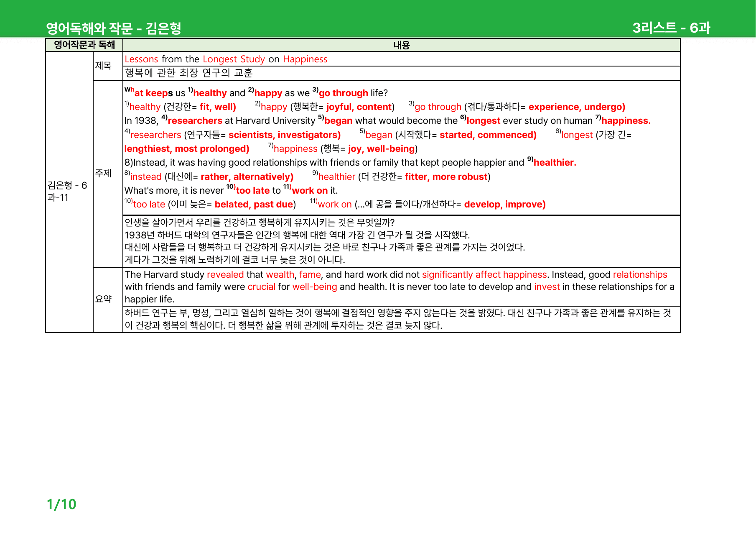
Task: Click the red word 'invest' in the summary
Action: (547, 287)
